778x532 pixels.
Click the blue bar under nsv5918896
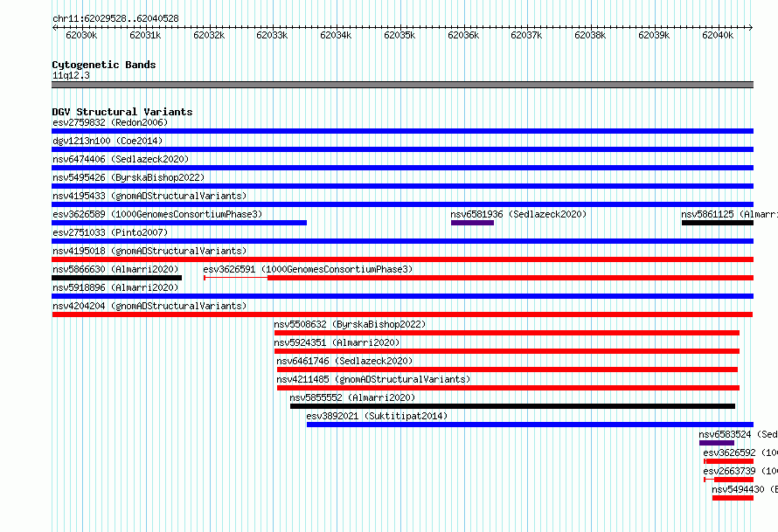click(x=402, y=296)
